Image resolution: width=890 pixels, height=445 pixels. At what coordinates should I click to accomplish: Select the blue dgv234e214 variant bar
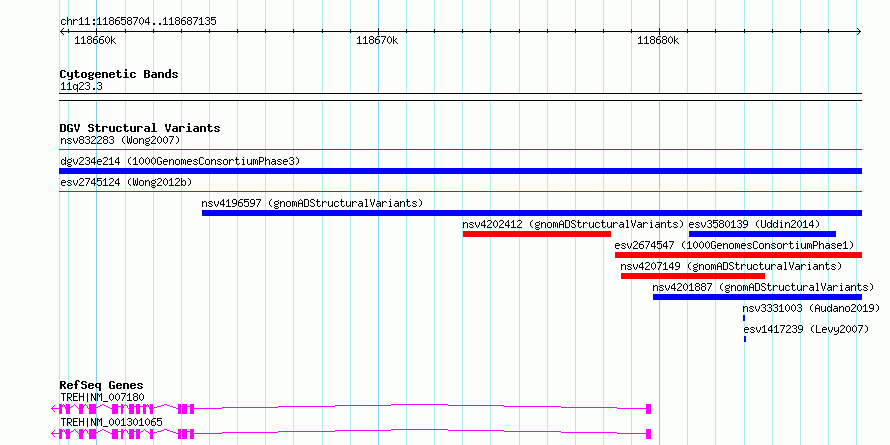460,171
